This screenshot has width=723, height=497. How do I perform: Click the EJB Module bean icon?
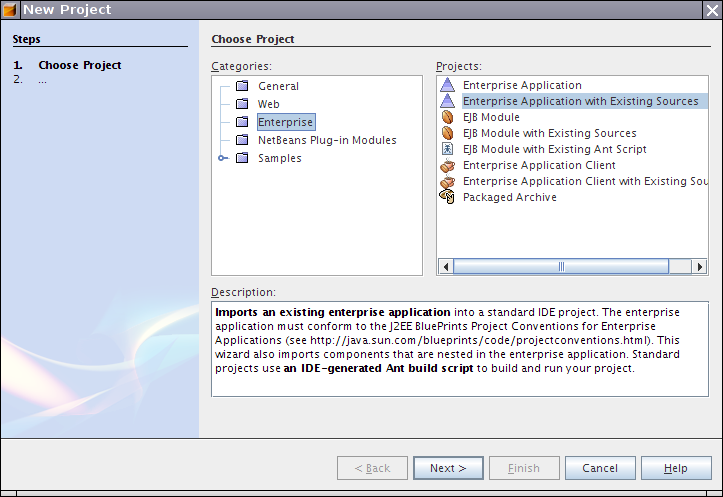[x=447, y=117]
